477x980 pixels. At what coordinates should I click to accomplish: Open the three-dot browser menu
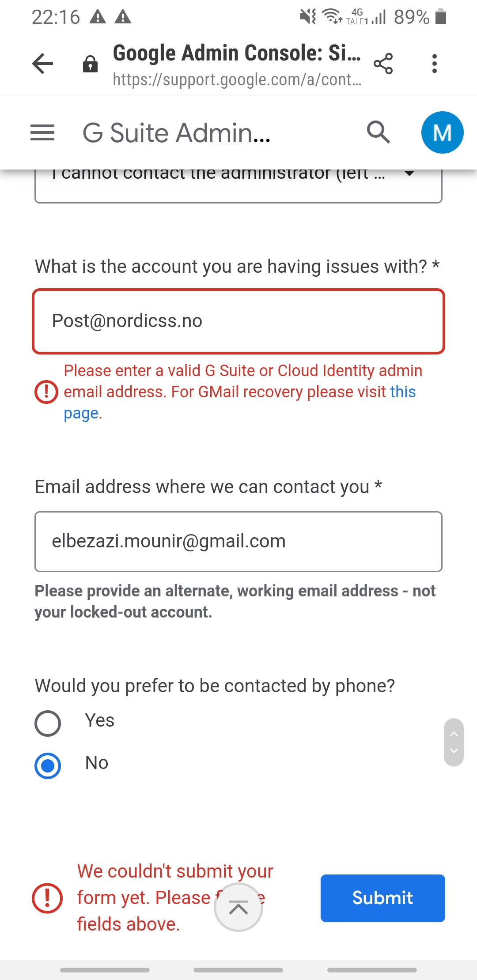pyautogui.click(x=435, y=64)
